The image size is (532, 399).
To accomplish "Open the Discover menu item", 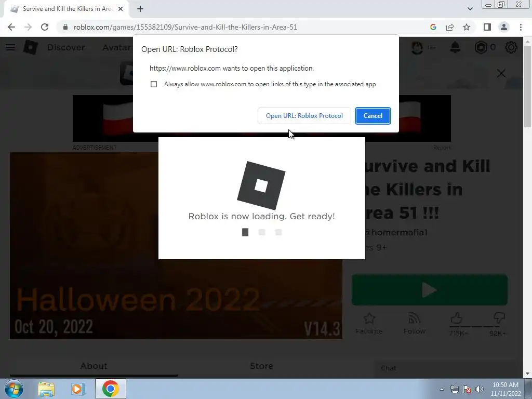I will coord(66,47).
